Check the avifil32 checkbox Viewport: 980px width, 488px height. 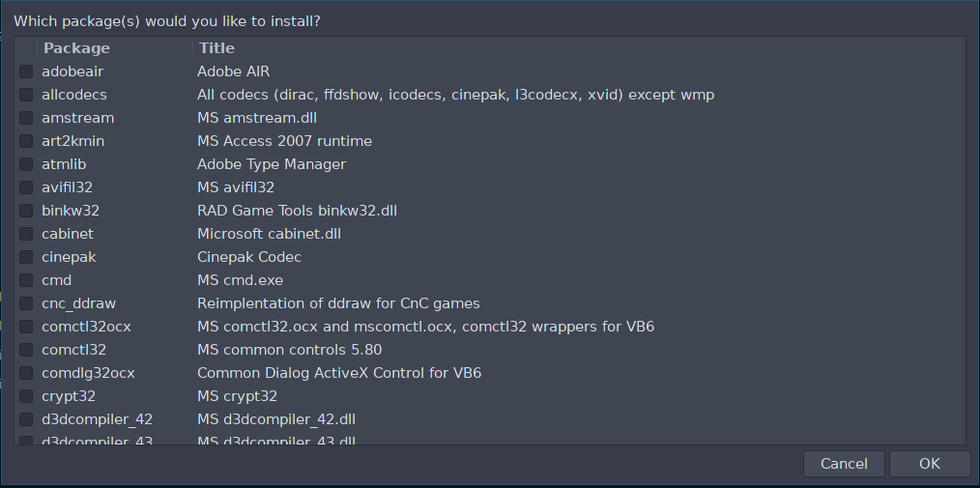point(26,187)
